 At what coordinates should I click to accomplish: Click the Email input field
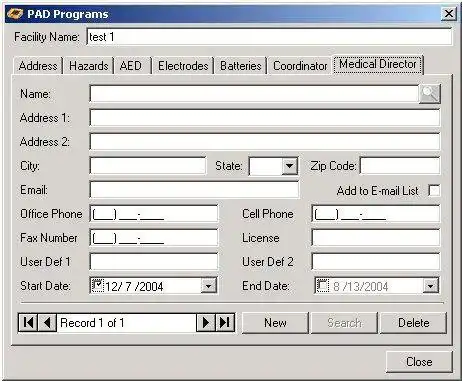coord(194,190)
